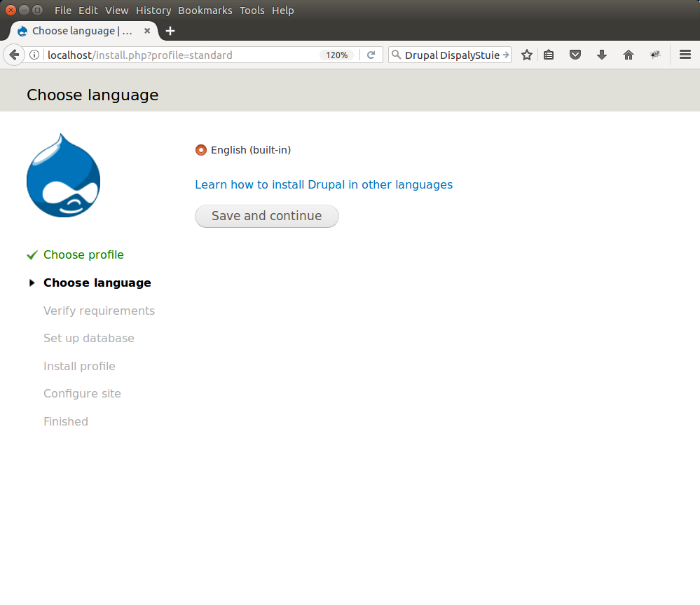Open the Tools menu

coord(252,11)
